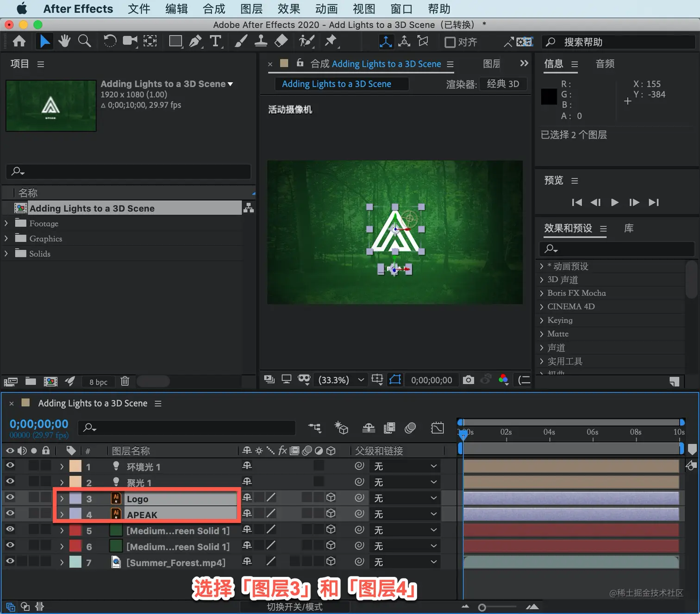This screenshot has height=614, width=700.
Task: Click the 经典 3D renderer button
Action: coord(503,84)
